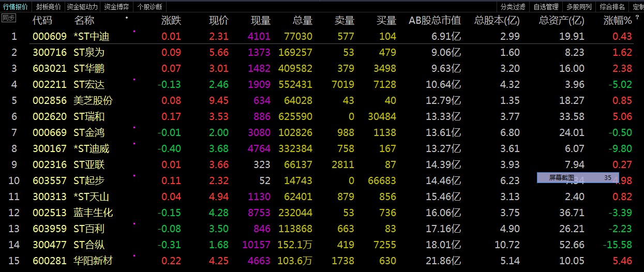Screen dimensions: 644x272
Task: Click stock code 600281
Action: [x=50, y=261]
